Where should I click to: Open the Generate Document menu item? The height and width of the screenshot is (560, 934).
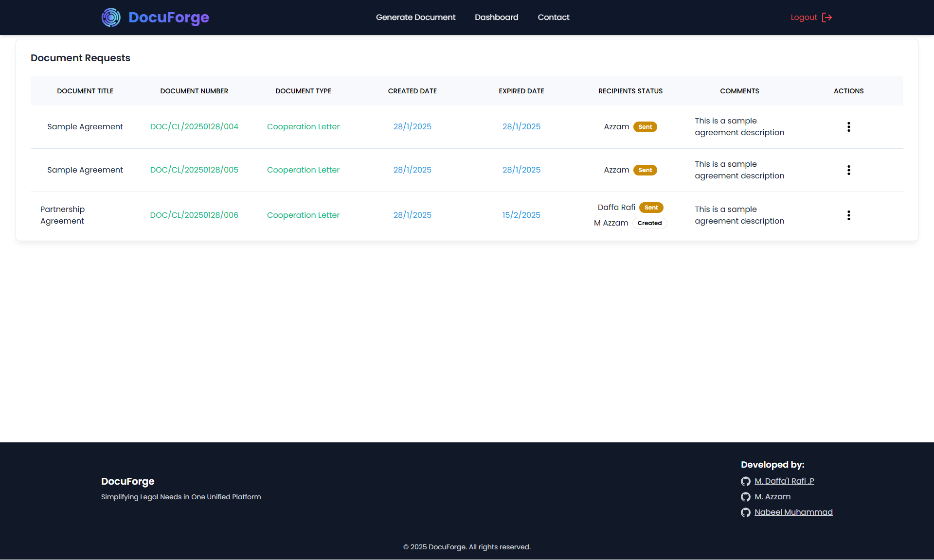(415, 17)
